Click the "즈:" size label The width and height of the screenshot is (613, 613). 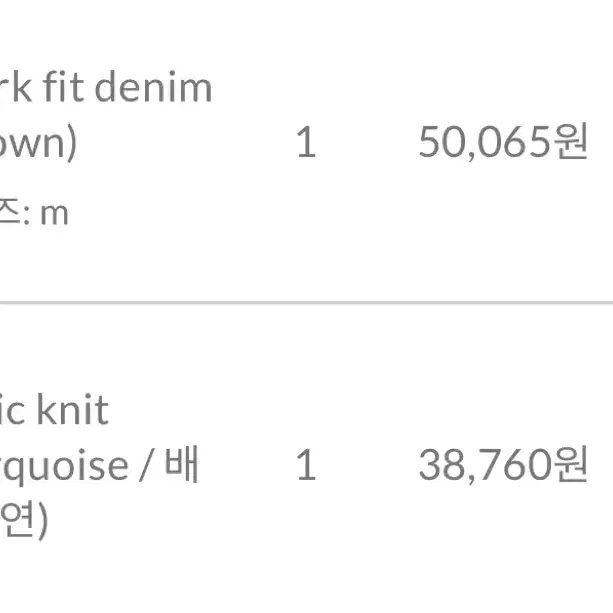(x=15, y=212)
